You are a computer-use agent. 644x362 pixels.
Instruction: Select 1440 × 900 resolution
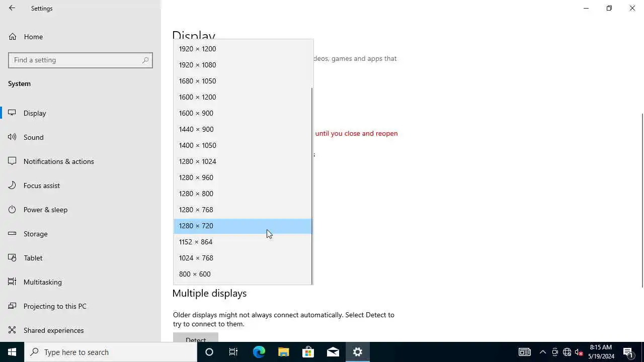pos(243,129)
